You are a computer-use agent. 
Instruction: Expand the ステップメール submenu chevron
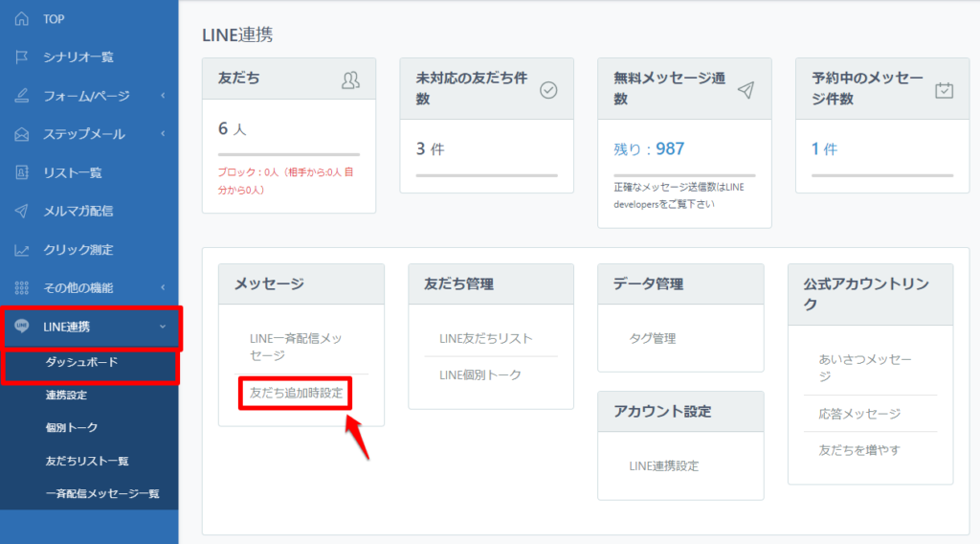point(163,134)
